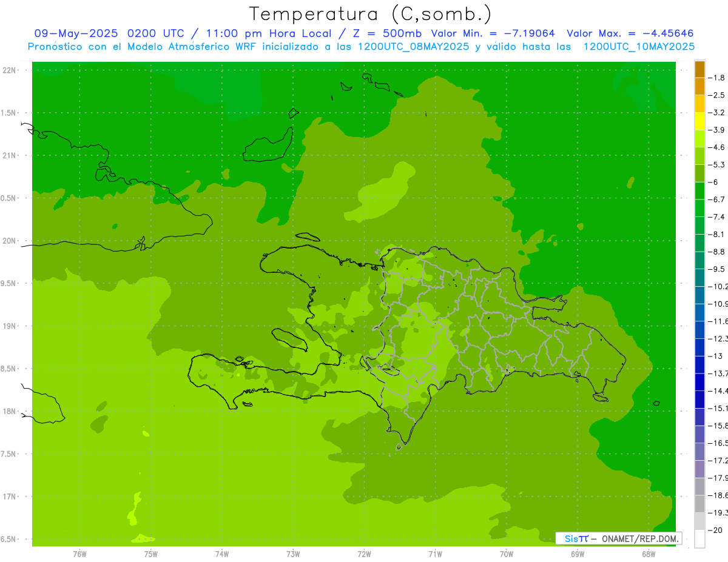Click the '-20' colorbar value
The image size is (728, 562).
[x=716, y=530]
